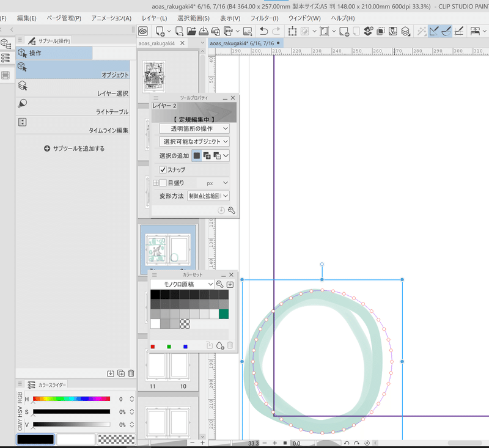Toggle the スナップ checkbox
Screen dimensions: 489x448
point(163,169)
